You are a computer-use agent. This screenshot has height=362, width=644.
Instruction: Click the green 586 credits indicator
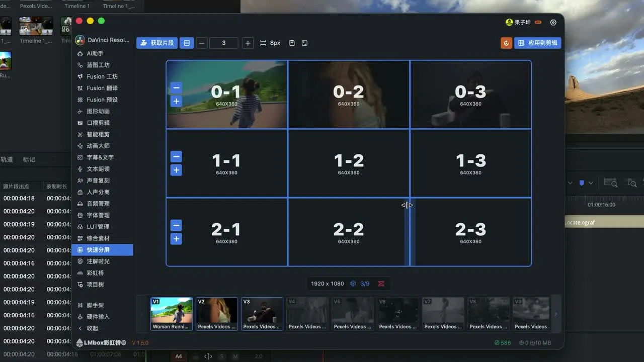click(503, 343)
